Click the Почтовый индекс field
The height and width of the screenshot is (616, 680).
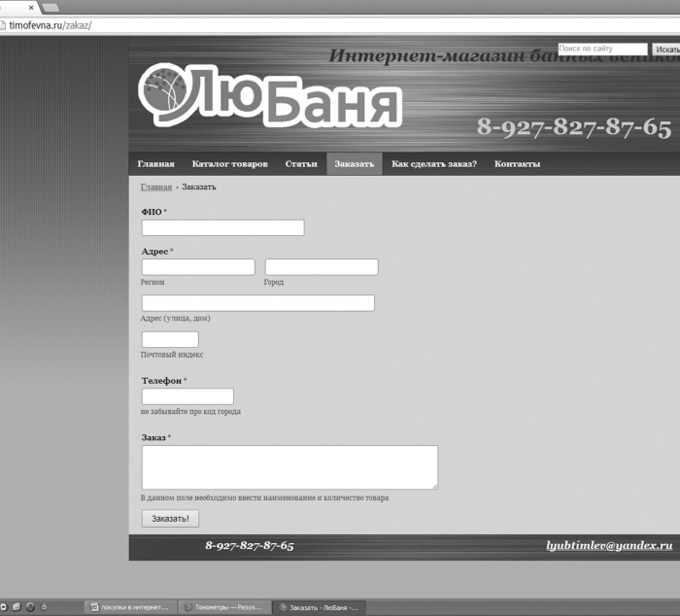[x=170, y=339]
